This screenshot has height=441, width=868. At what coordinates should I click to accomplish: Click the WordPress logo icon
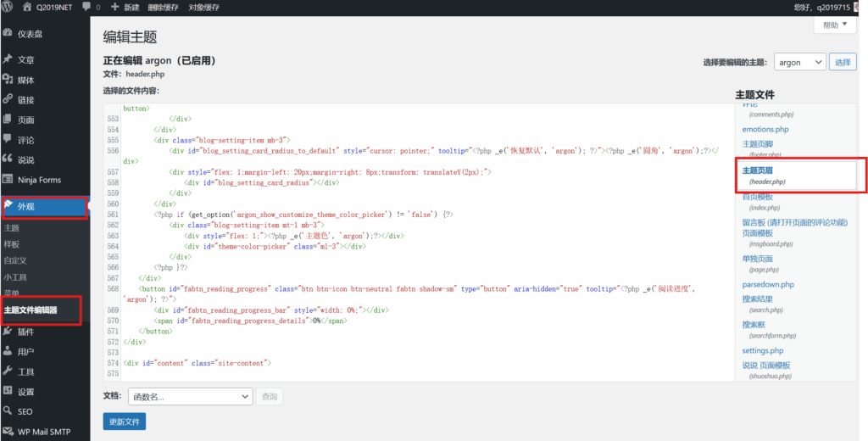pyautogui.click(x=8, y=7)
